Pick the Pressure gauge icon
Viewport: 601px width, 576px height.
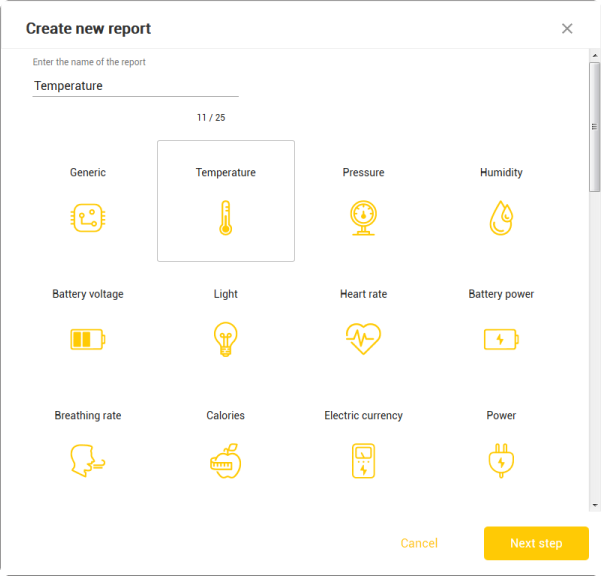(x=363, y=218)
